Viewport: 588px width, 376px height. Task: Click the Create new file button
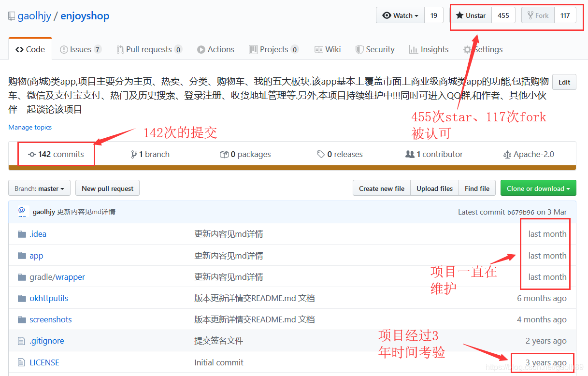pos(382,188)
